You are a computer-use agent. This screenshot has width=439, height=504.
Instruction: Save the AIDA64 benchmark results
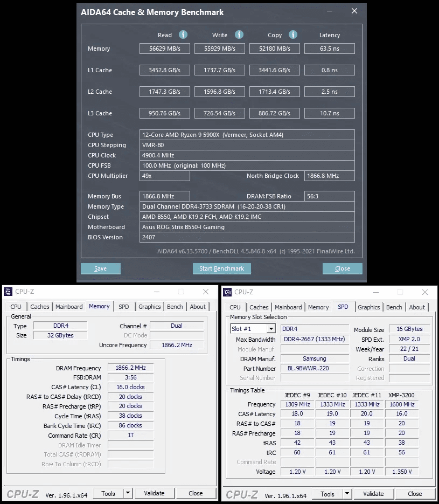(101, 268)
